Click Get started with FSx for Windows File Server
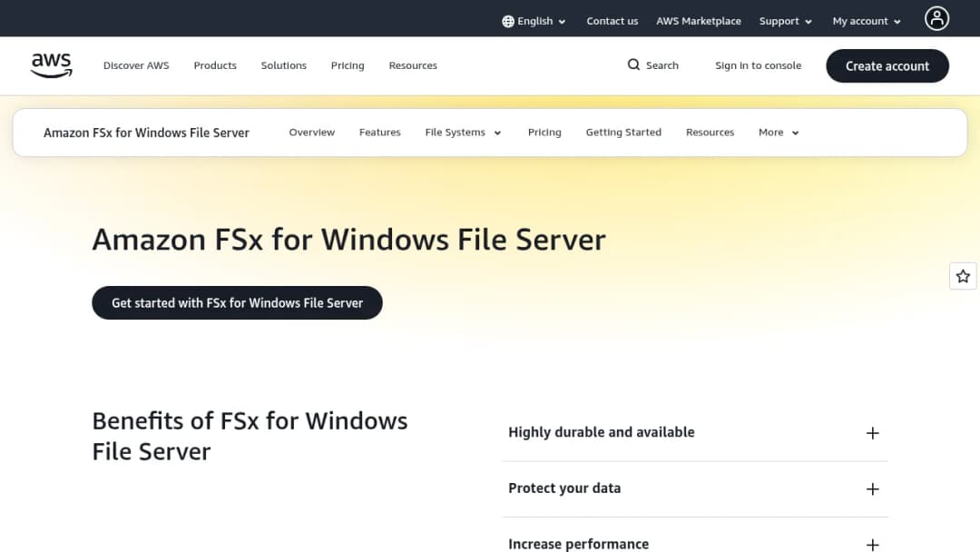 (x=237, y=303)
